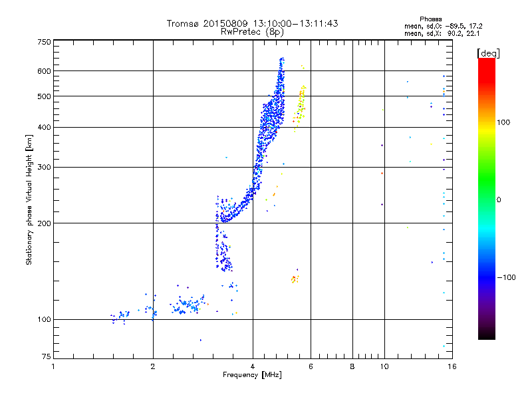Click the x-axis label "Frequency [MHz]"

point(252,375)
